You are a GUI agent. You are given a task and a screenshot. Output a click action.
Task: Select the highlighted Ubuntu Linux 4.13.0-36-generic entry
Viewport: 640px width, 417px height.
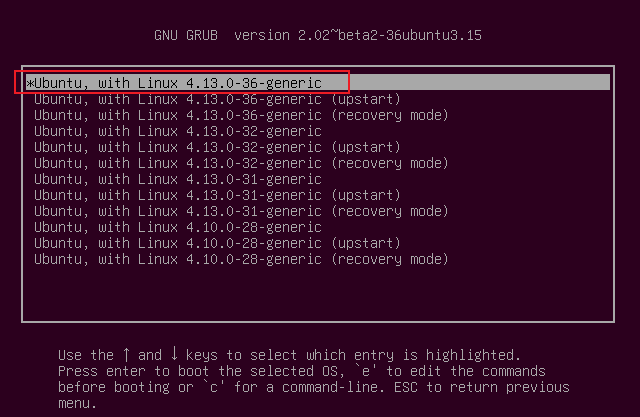180,83
